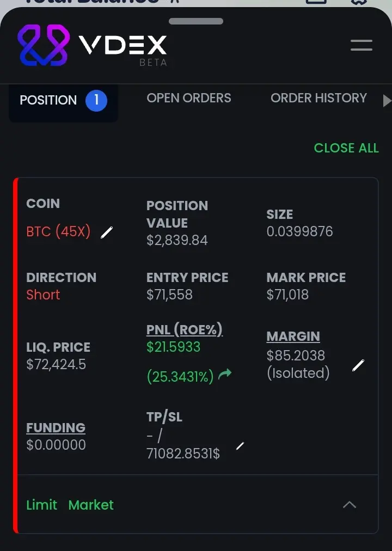This screenshot has width=392, height=551.
Task: Click underlined Funding label
Action: click(56, 427)
